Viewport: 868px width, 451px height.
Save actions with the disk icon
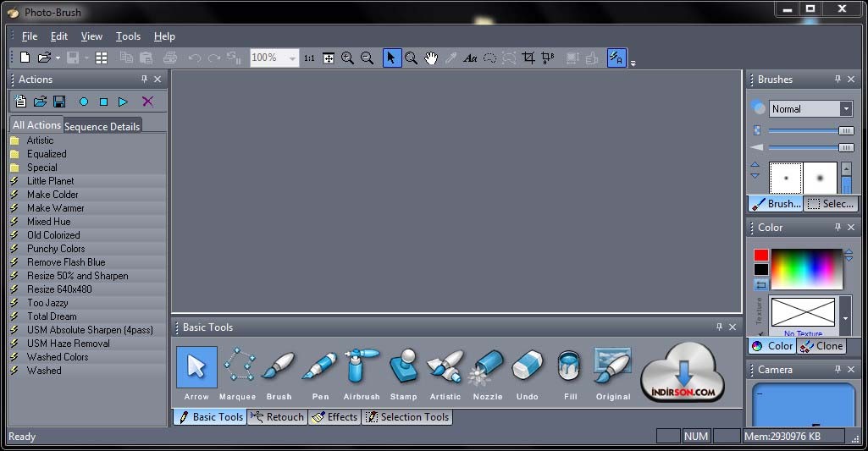point(59,102)
